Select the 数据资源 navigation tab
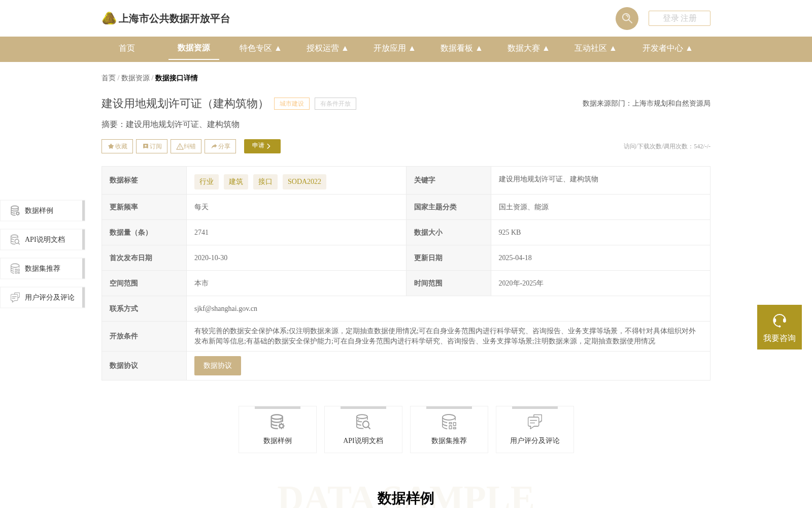 tap(194, 48)
